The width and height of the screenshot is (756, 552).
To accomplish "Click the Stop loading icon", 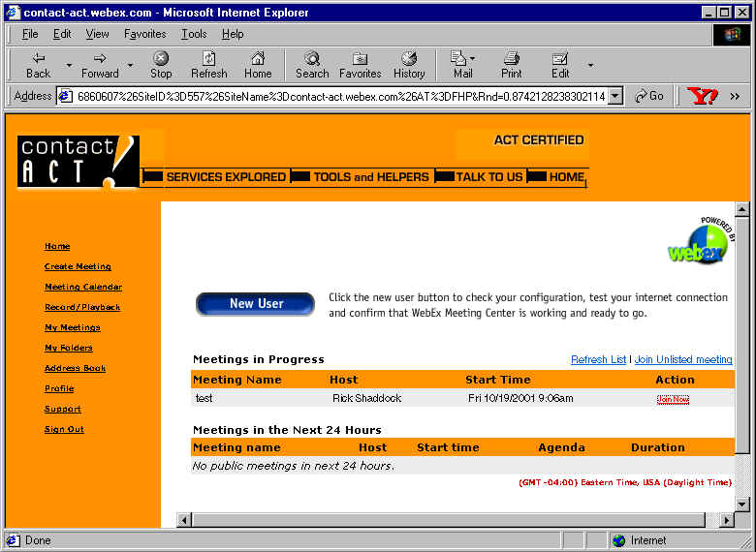I will coord(161,59).
